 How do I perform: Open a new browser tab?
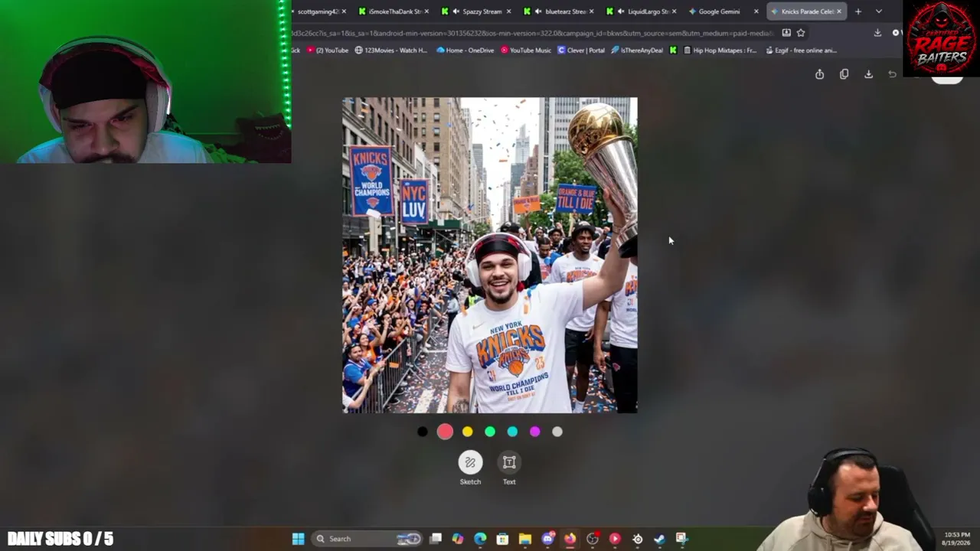coord(858,11)
